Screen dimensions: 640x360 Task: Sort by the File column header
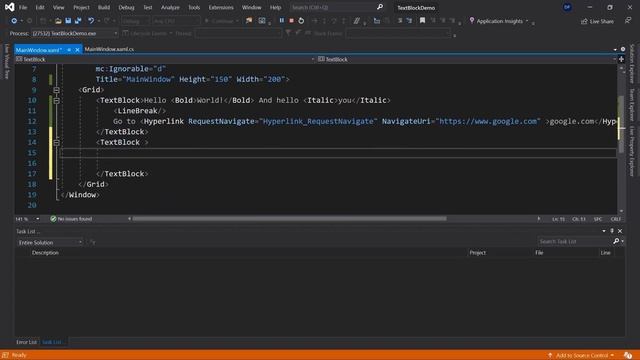click(539, 253)
